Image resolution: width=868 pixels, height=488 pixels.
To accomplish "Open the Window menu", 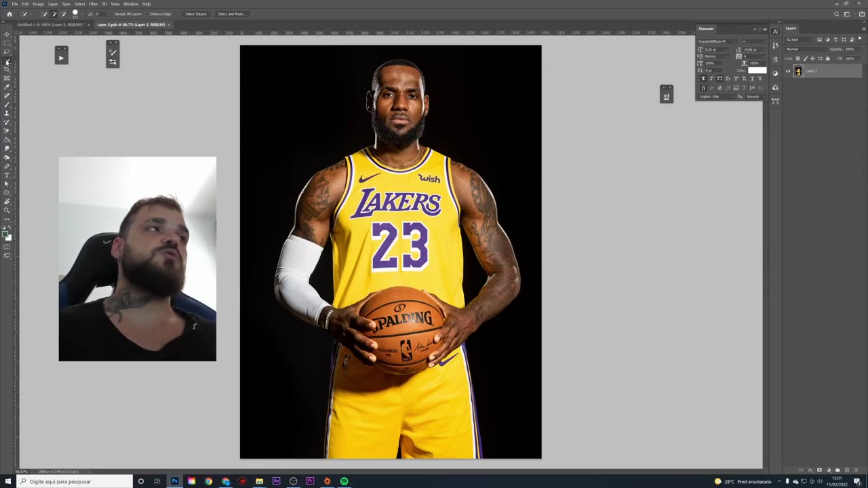I will point(131,4).
